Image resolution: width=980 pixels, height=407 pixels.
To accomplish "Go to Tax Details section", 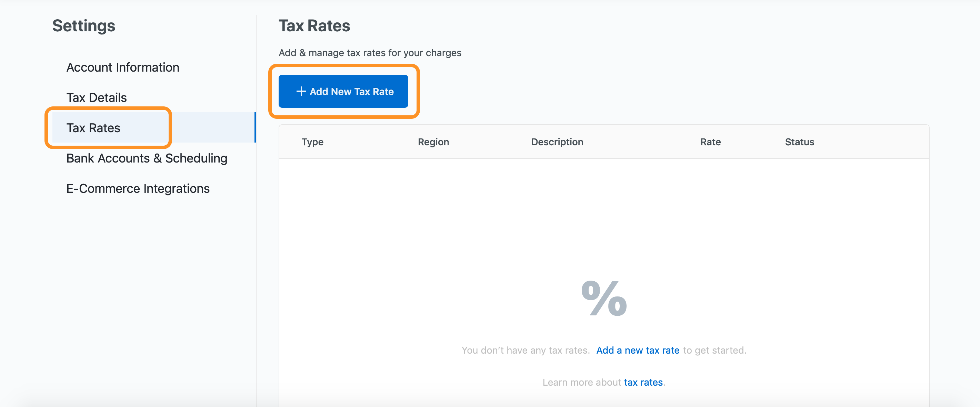I will click(x=96, y=98).
